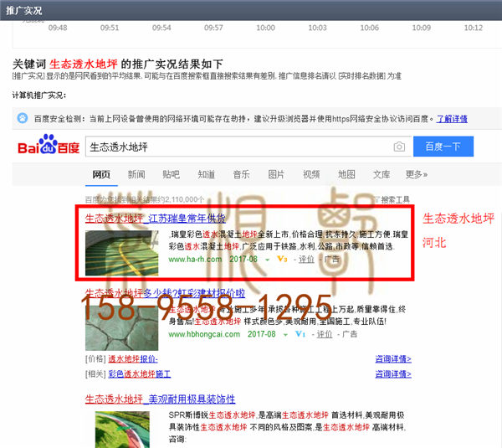Screen dimensions: 502x448
Task: Click the camera image-search icon
Action: point(399,147)
